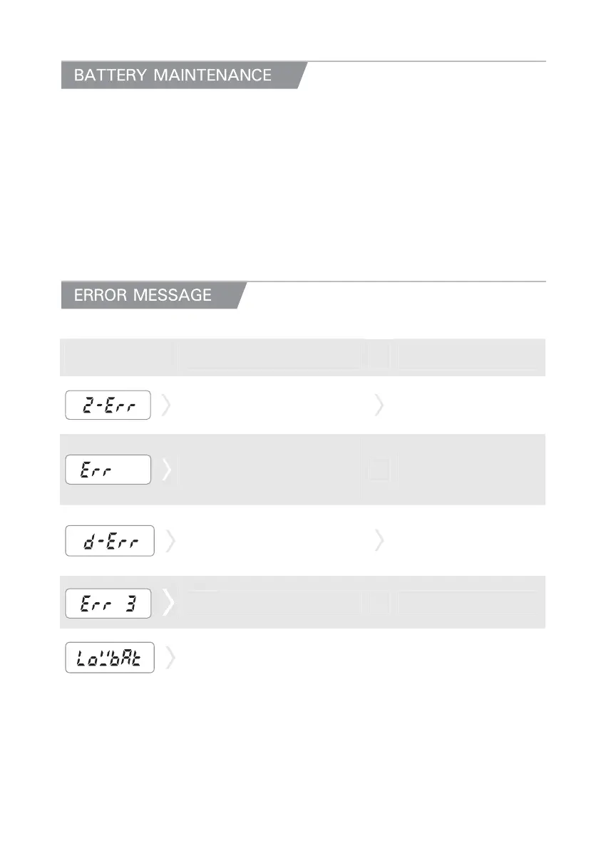This screenshot has width=606, height=868.
Task: Expand the chevron next to Err 3 display
Action: tap(168, 603)
